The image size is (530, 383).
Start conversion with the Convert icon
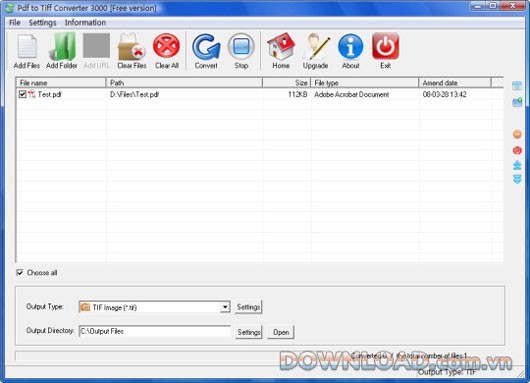coord(206,46)
